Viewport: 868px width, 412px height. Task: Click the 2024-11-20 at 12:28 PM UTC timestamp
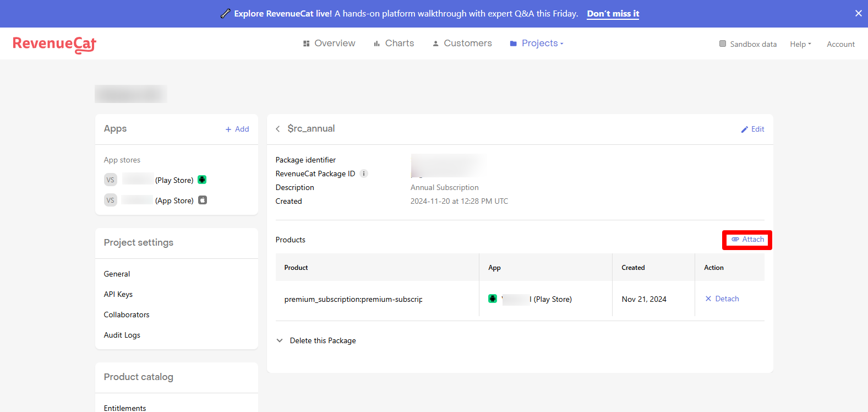pyautogui.click(x=460, y=201)
